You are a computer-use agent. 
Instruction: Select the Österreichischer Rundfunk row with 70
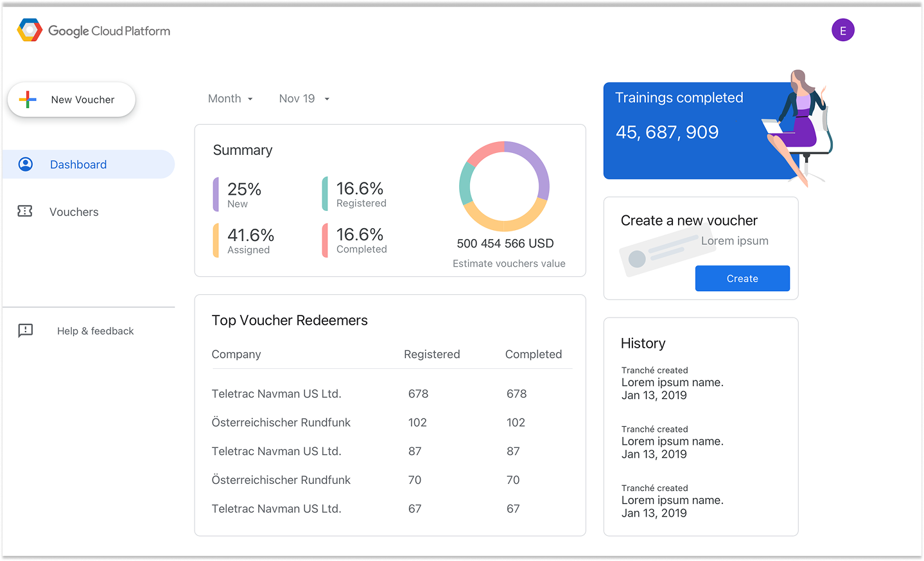coord(392,480)
